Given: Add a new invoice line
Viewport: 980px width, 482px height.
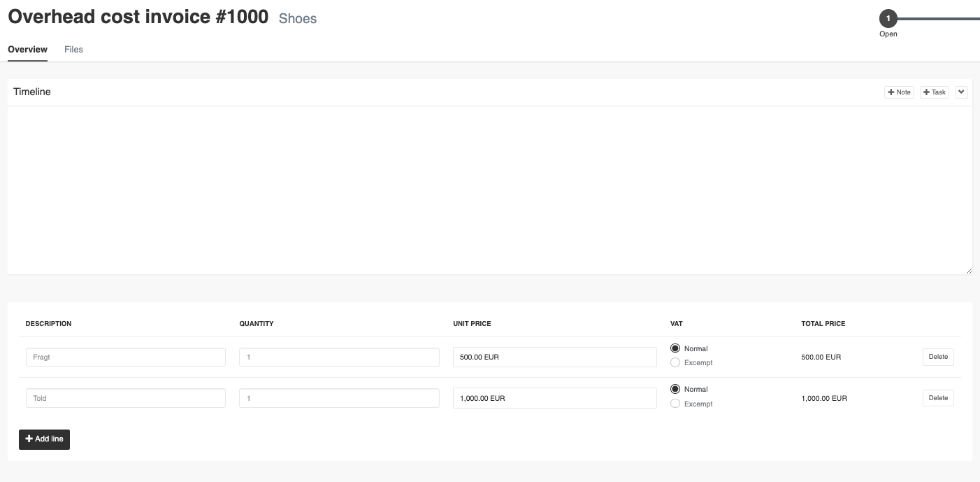Looking at the screenshot, I should (44, 439).
